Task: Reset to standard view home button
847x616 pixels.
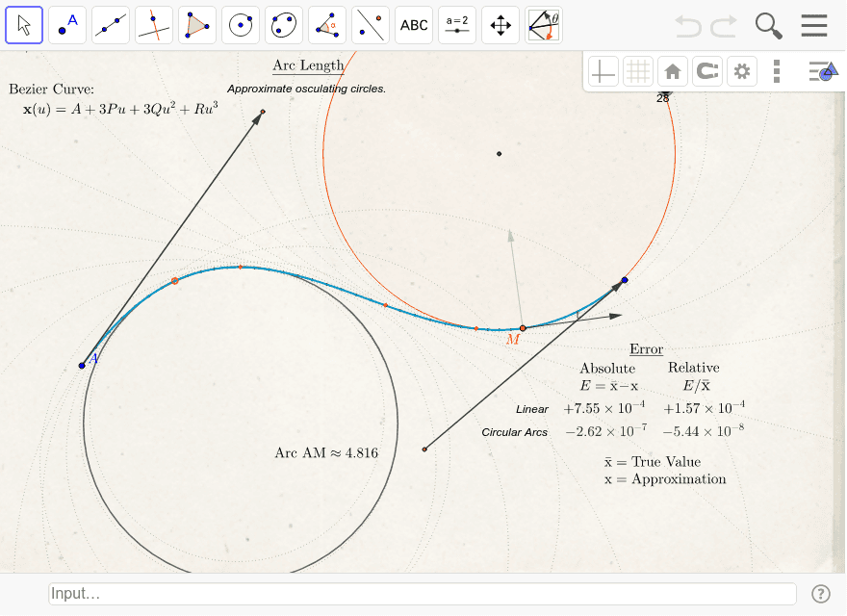Action: point(673,71)
